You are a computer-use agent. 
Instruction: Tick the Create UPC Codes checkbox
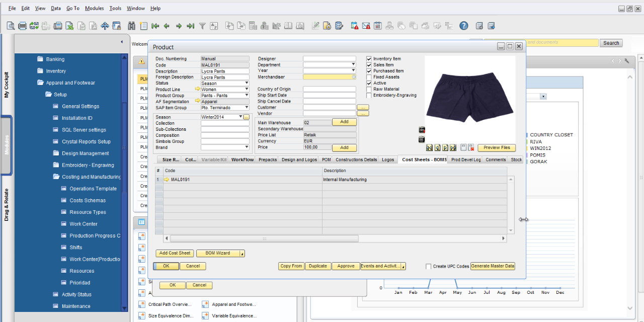click(x=429, y=267)
